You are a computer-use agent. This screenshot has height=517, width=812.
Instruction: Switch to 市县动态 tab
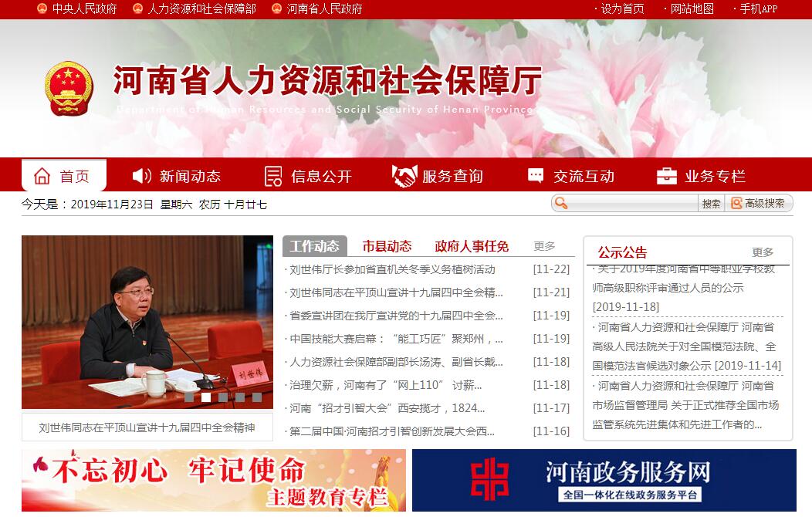click(x=387, y=246)
